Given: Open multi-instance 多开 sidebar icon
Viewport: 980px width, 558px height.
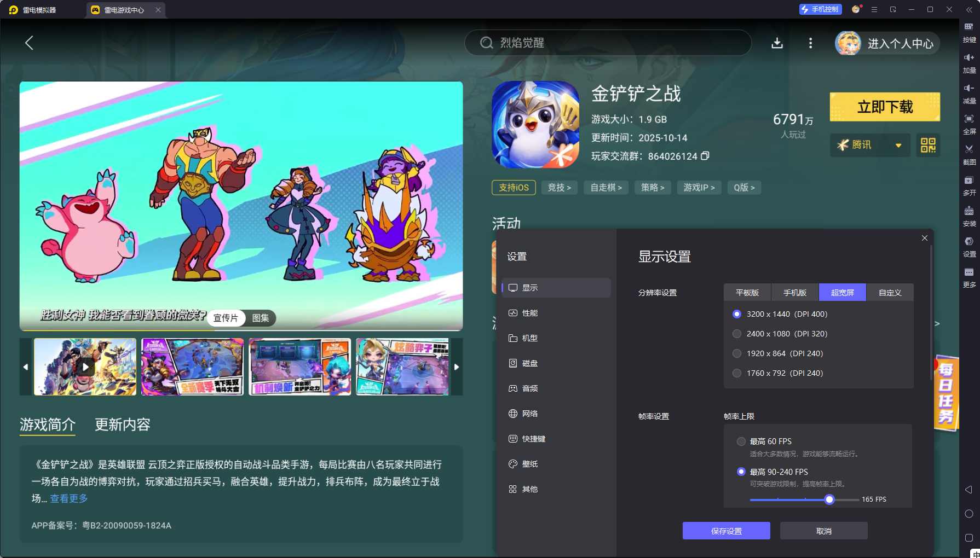Looking at the screenshot, I should tap(969, 185).
